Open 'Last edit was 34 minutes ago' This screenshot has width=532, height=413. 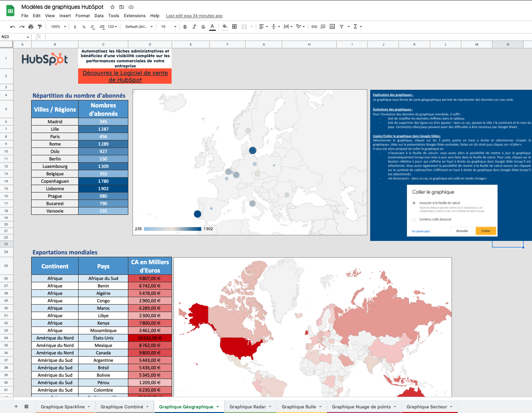pos(194,16)
